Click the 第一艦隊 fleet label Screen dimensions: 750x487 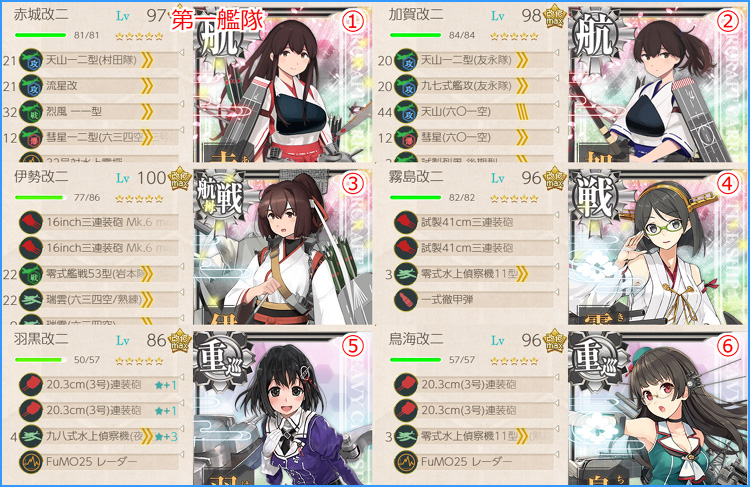coord(218,20)
